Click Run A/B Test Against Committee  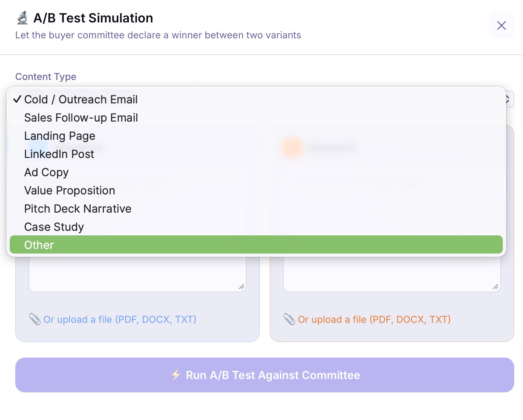point(261,375)
